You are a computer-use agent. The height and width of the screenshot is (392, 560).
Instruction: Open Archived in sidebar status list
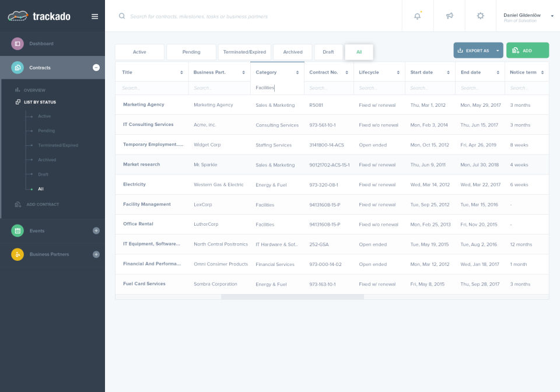[x=47, y=160]
